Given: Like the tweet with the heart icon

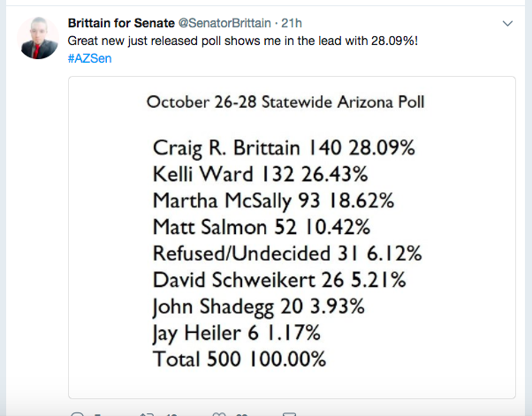Looking at the screenshot, I should coord(218,413).
